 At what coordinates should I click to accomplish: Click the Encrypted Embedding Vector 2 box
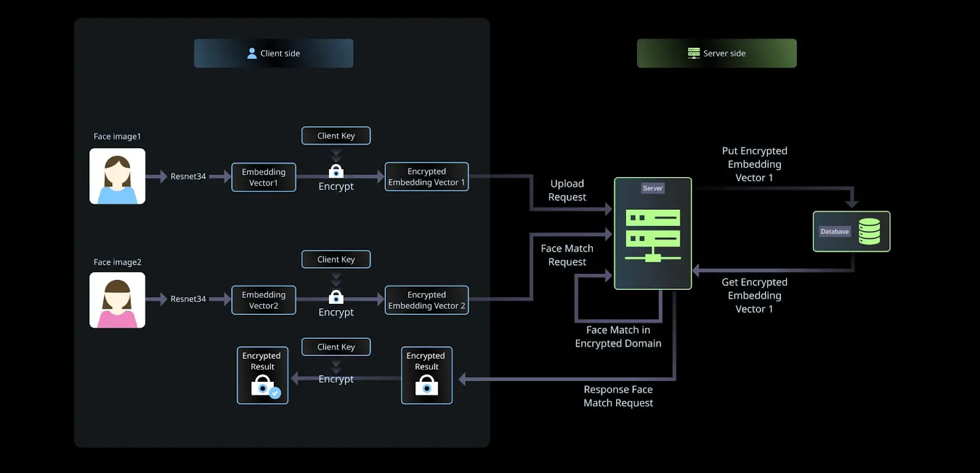[x=427, y=300]
